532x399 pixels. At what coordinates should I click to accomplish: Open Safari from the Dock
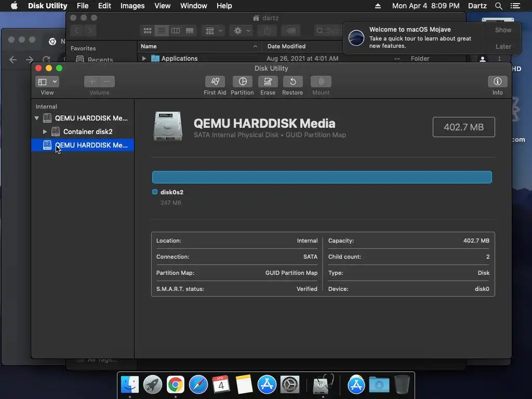[x=198, y=385]
